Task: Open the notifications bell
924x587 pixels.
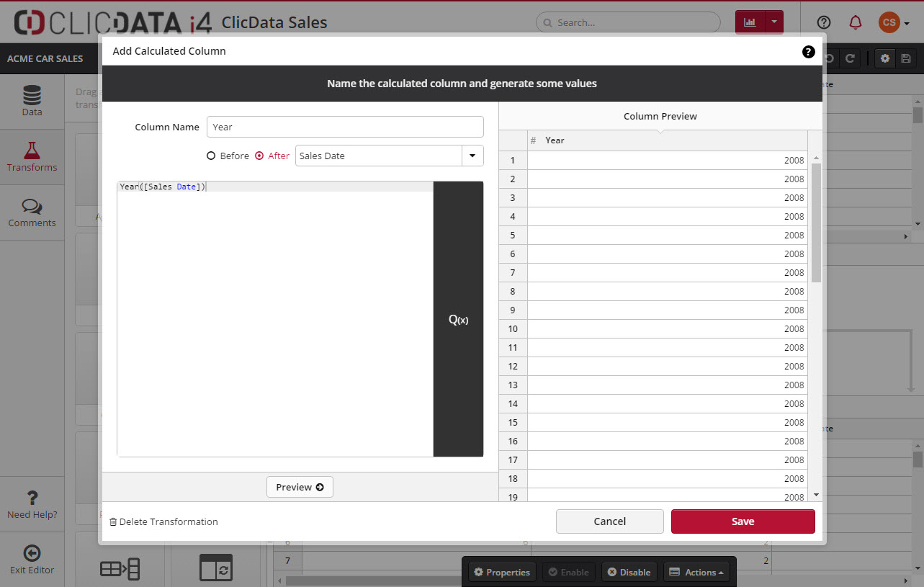Action: (856, 22)
